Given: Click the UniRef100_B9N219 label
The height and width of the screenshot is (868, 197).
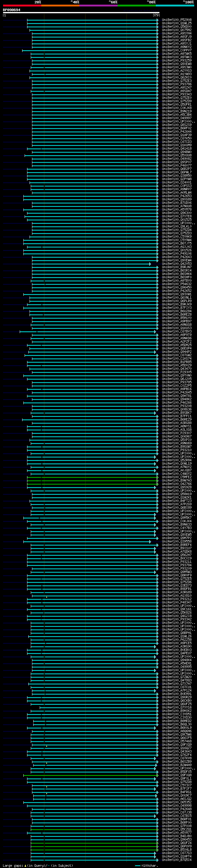Looking at the screenshot, I should click(176, 111).
